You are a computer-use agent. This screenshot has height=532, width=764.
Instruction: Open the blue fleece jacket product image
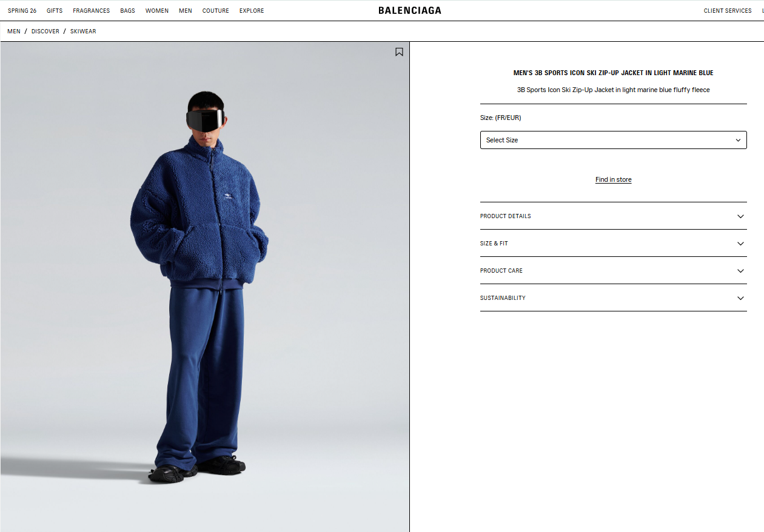coord(205,287)
